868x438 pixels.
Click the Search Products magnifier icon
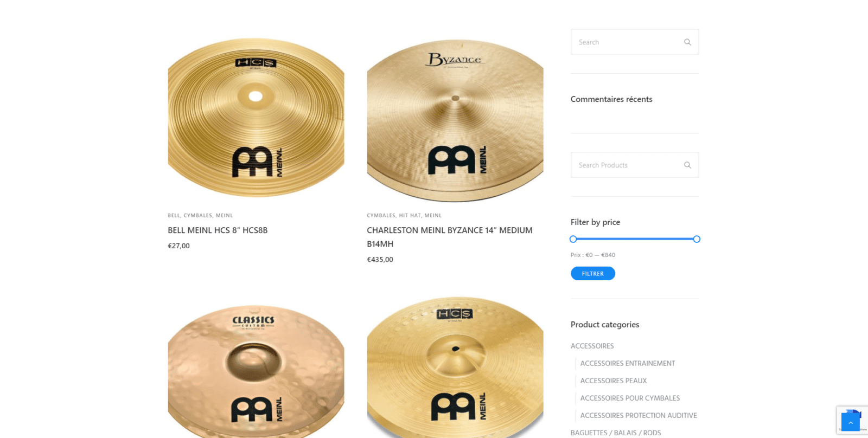point(687,165)
